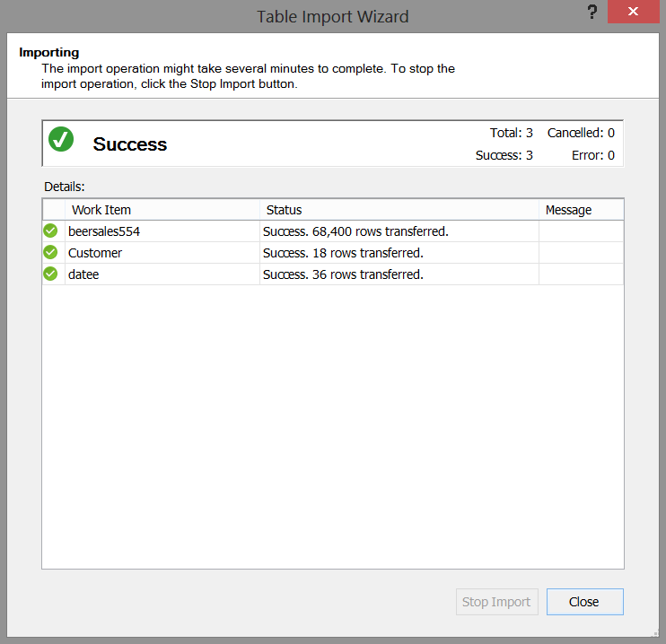Close the wizard with the red X
The image size is (666, 644).
(634, 12)
